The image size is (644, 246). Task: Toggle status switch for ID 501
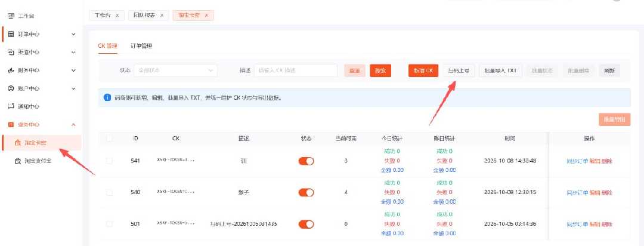(x=306, y=224)
